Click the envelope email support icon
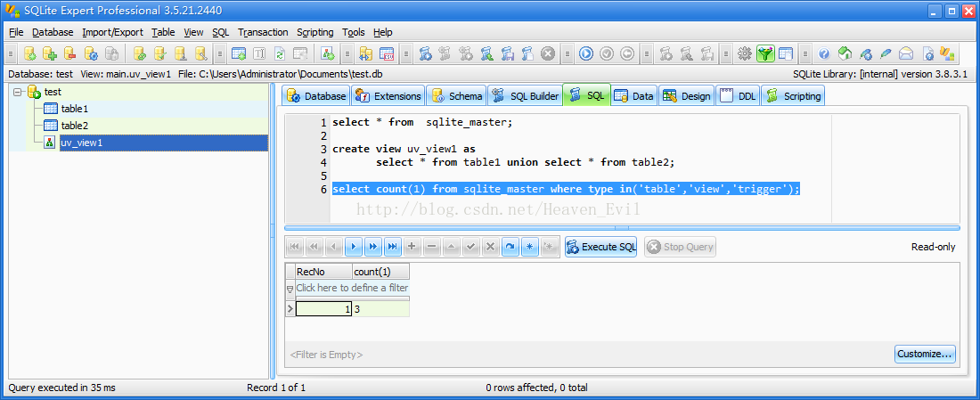 906,53
